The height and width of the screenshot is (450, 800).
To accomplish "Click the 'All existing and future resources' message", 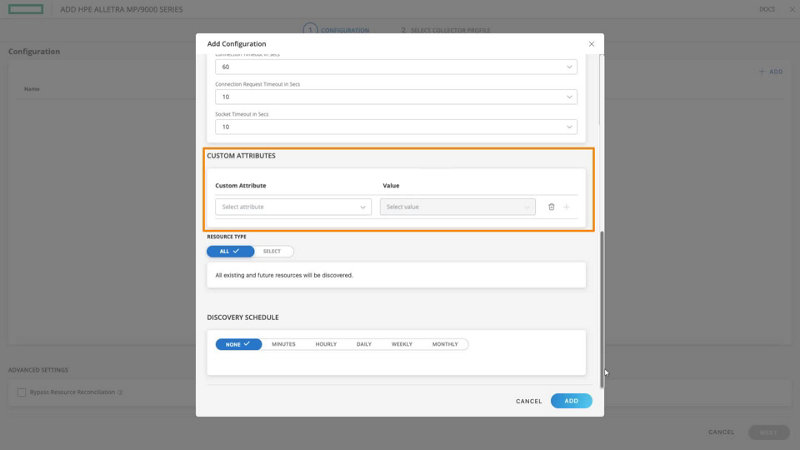I will pos(284,276).
